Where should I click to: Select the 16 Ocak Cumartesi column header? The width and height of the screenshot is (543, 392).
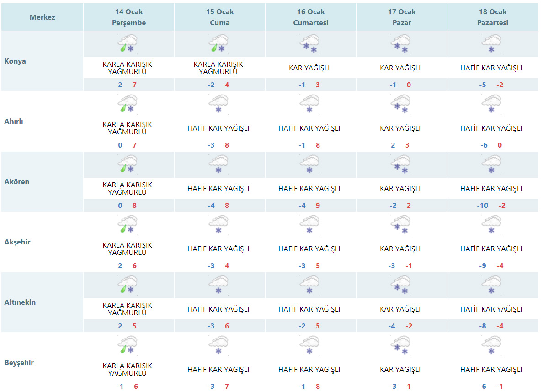311,17
